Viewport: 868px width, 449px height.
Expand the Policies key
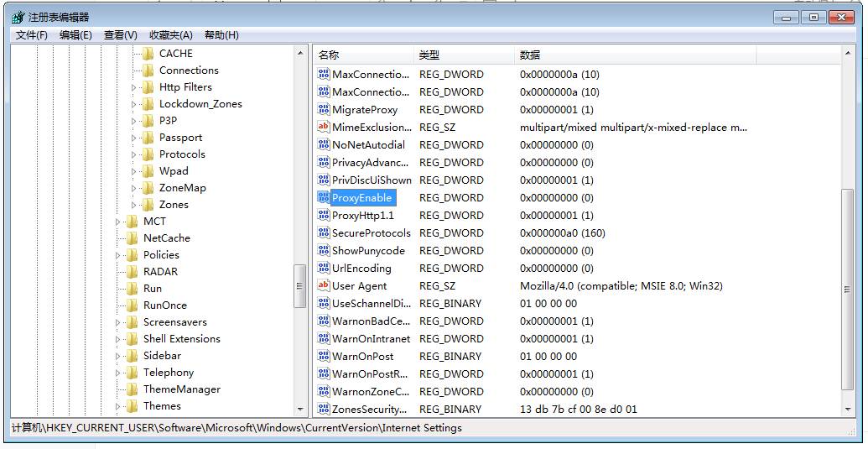tap(118, 255)
